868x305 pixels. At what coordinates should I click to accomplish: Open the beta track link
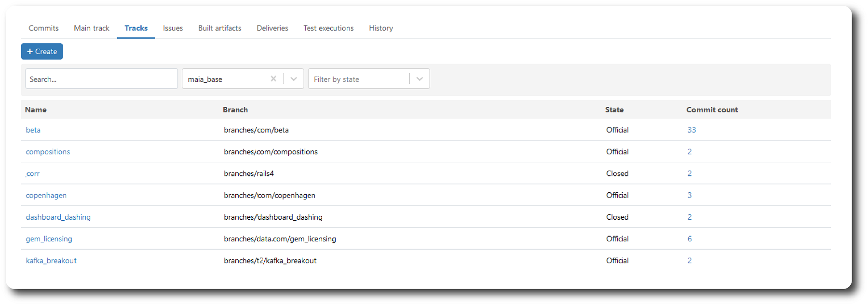click(33, 130)
